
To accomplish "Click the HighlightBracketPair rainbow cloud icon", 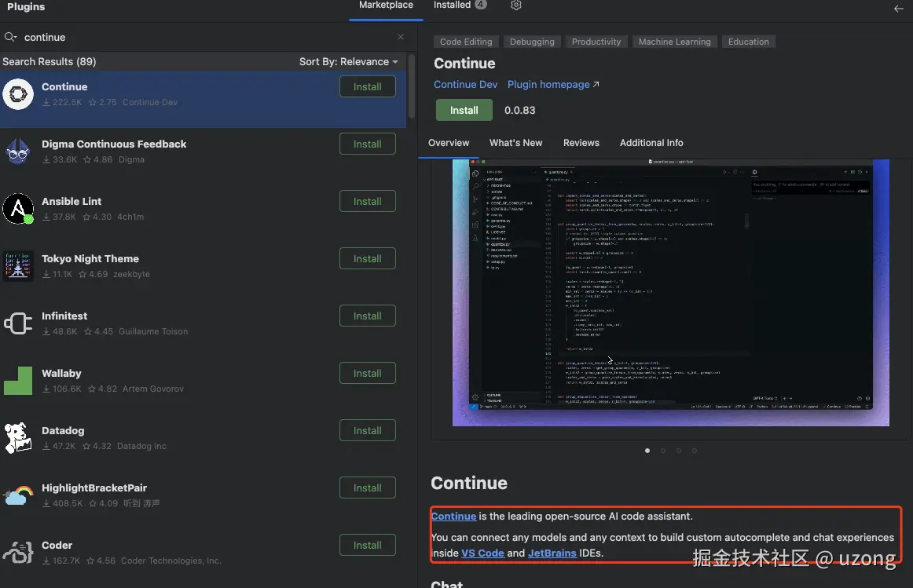I will coord(18,495).
